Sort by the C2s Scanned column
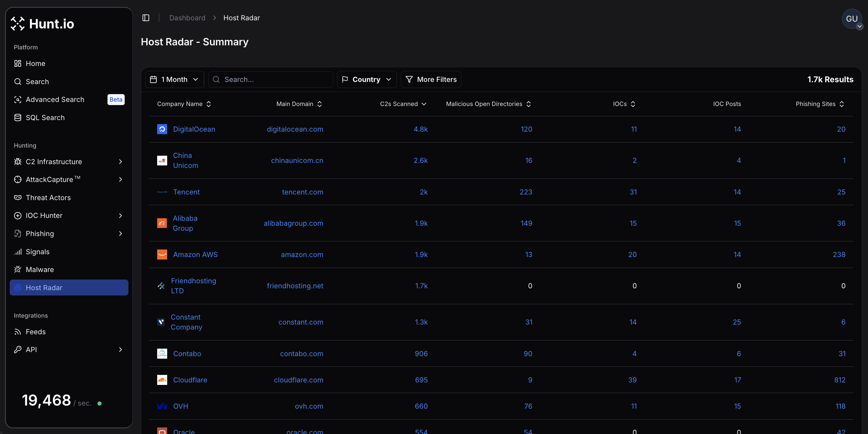Image resolution: width=868 pixels, height=434 pixels. (403, 104)
